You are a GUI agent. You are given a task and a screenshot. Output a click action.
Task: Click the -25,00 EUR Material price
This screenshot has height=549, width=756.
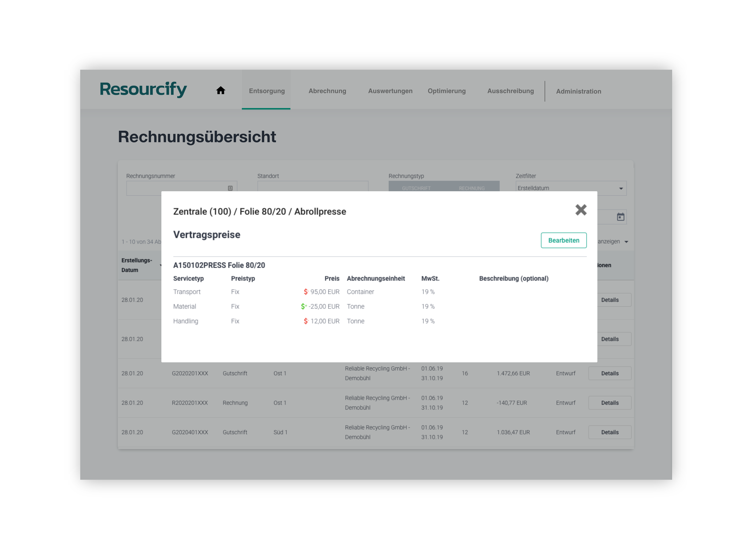(x=324, y=307)
